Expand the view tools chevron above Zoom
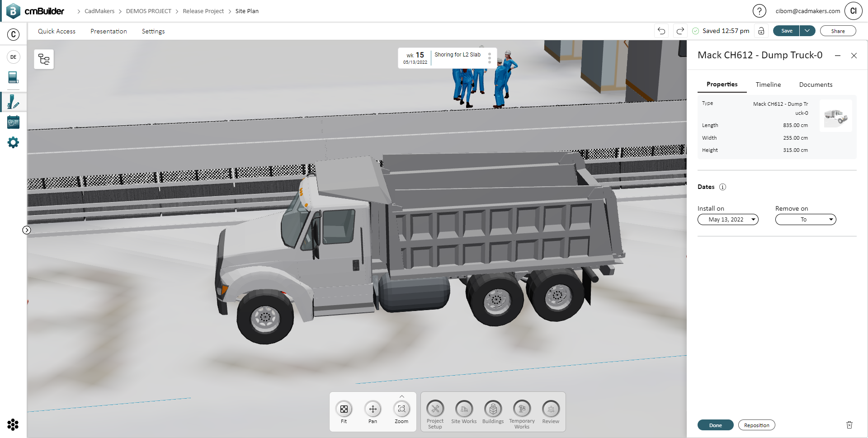Viewport: 868px width, 438px height. tap(402, 396)
